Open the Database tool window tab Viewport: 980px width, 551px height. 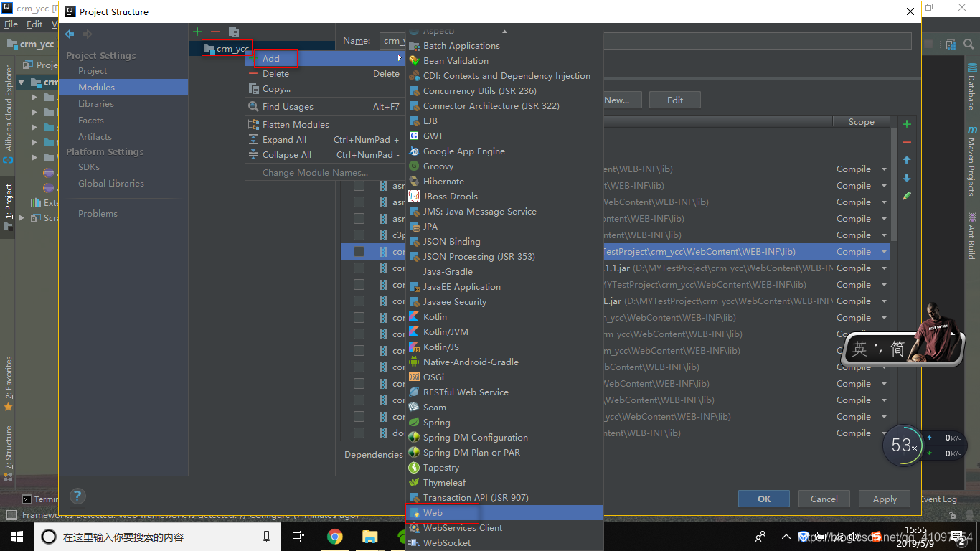[972, 87]
